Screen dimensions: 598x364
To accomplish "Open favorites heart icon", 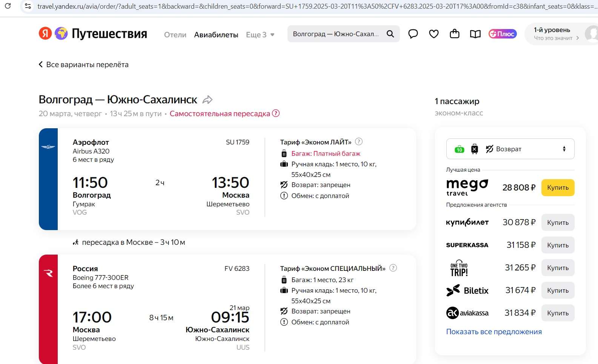I will 434,34.
